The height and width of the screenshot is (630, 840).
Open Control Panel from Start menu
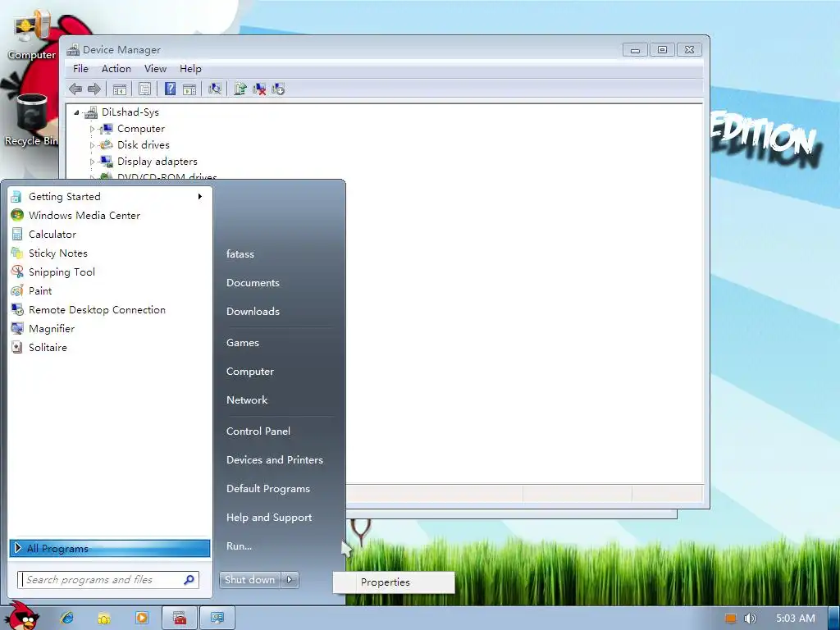coord(258,431)
